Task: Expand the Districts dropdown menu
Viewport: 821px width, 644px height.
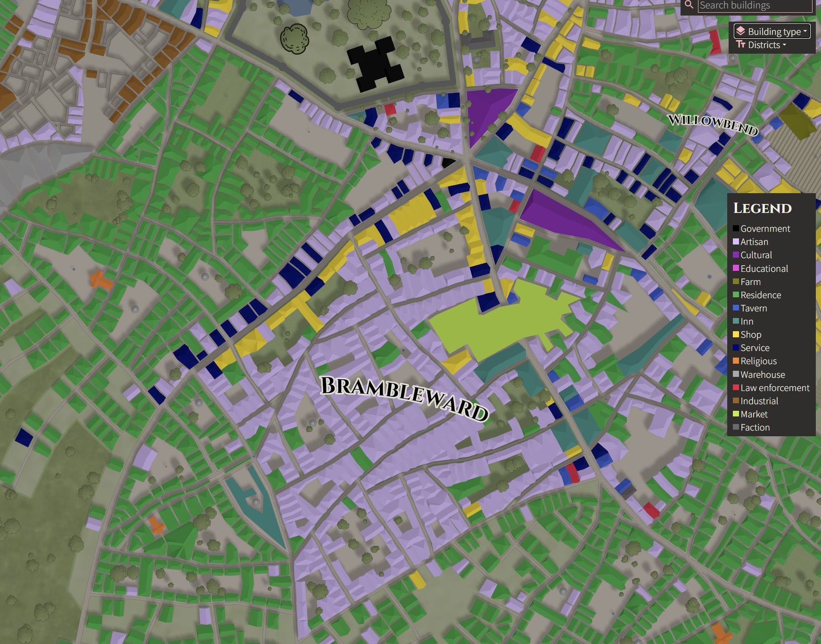Action: (x=764, y=45)
